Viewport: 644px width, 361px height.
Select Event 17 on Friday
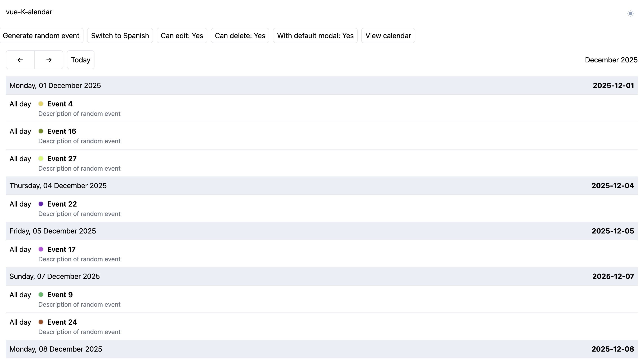(61, 249)
